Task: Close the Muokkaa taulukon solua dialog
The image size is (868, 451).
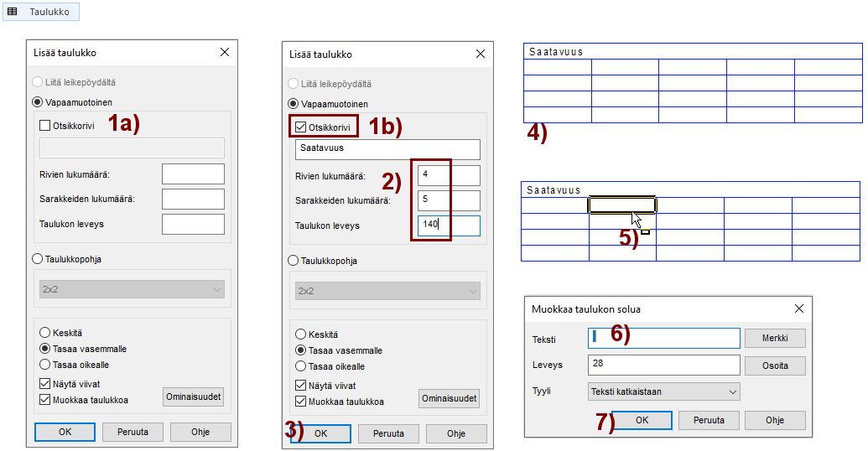Action: (798, 308)
